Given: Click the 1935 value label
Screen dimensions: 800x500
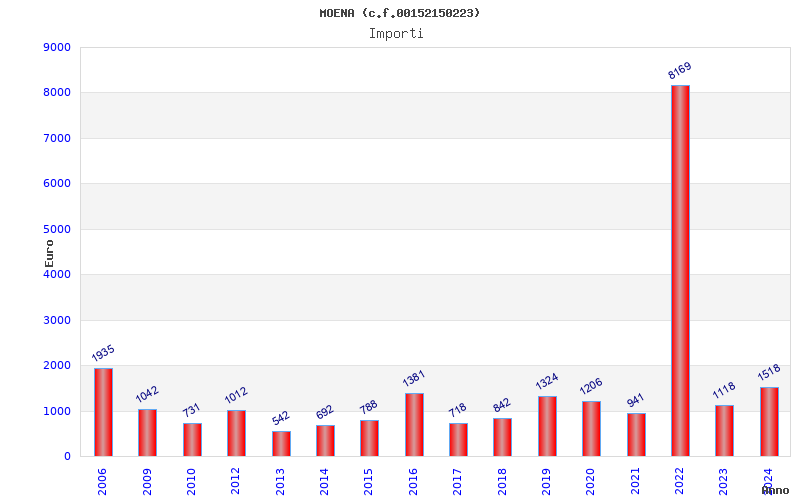Looking at the screenshot, I should [x=103, y=353].
